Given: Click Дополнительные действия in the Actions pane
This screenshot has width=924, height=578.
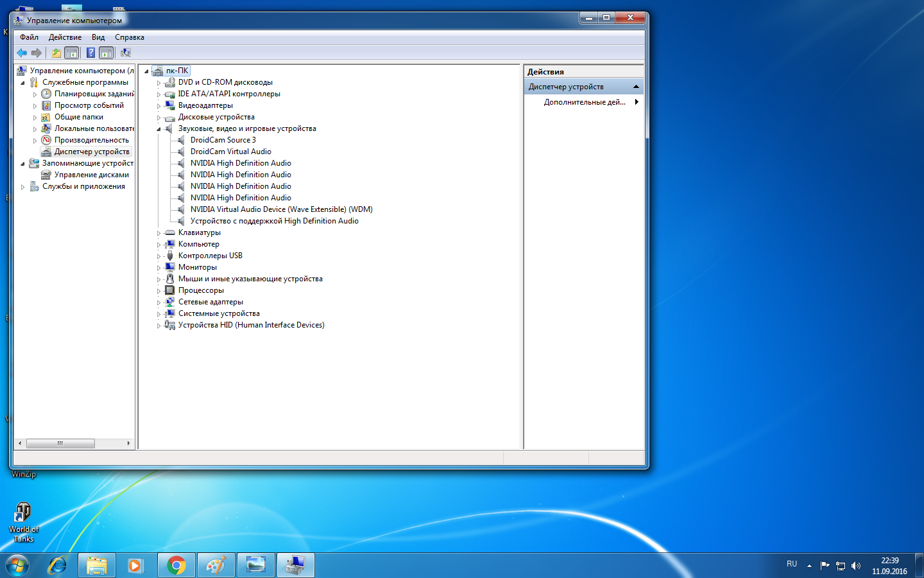Looking at the screenshot, I should click(x=585, y=102).
